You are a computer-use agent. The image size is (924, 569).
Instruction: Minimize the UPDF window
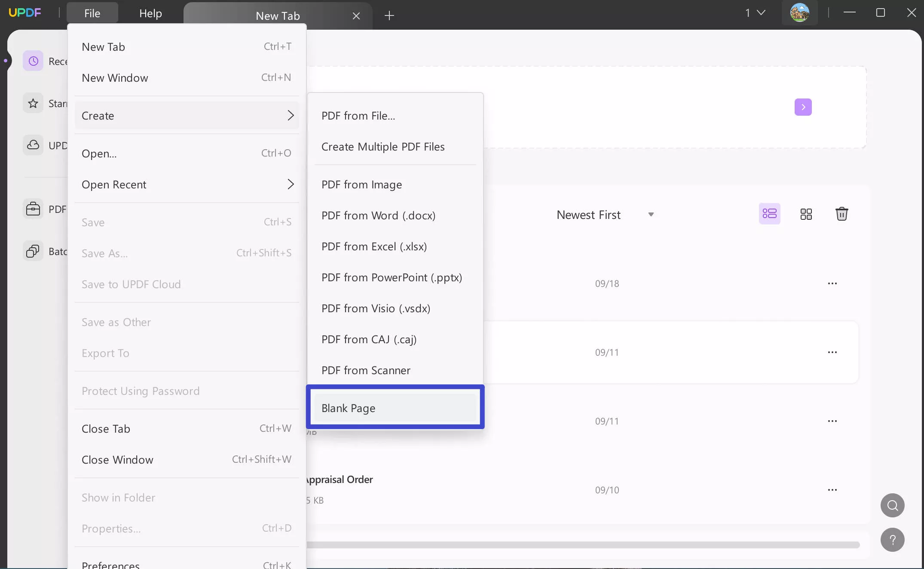849,13
